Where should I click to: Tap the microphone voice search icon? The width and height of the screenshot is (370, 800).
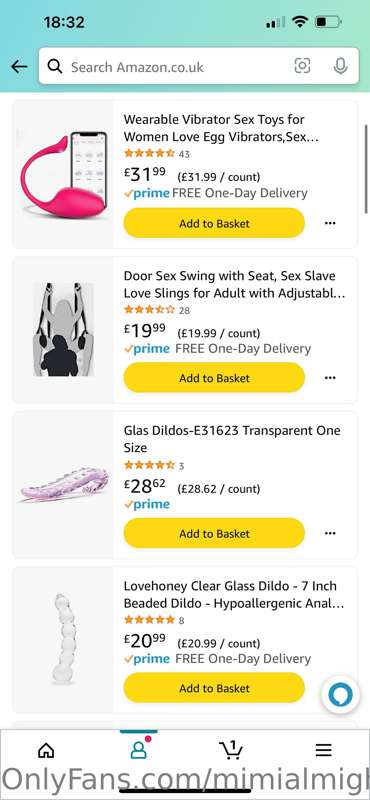click(x=340, y=66)
